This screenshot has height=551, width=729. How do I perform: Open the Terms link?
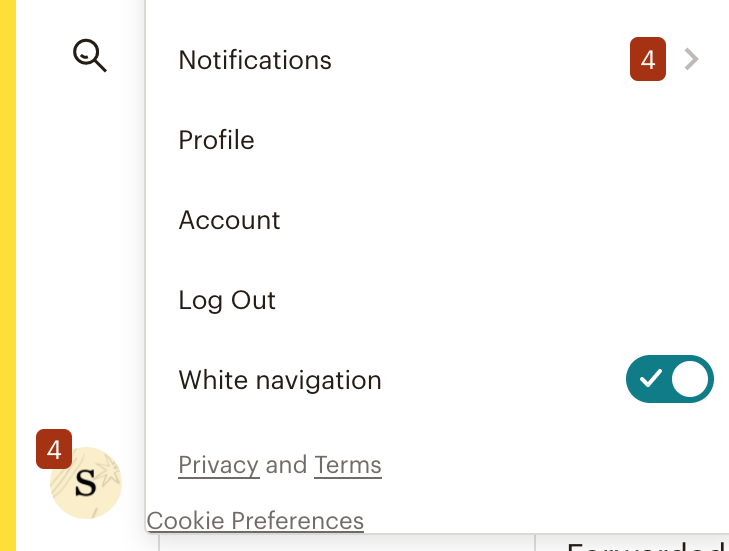point(348,465)
